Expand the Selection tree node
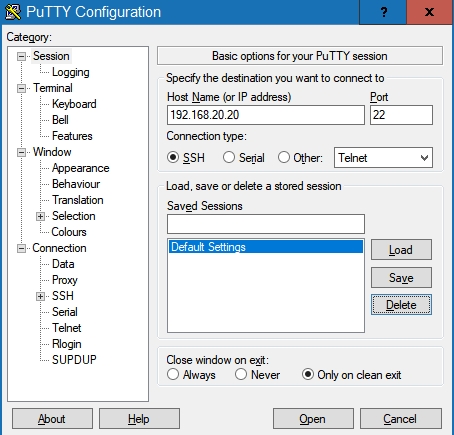Screen dimensions: 454x435 40,216
